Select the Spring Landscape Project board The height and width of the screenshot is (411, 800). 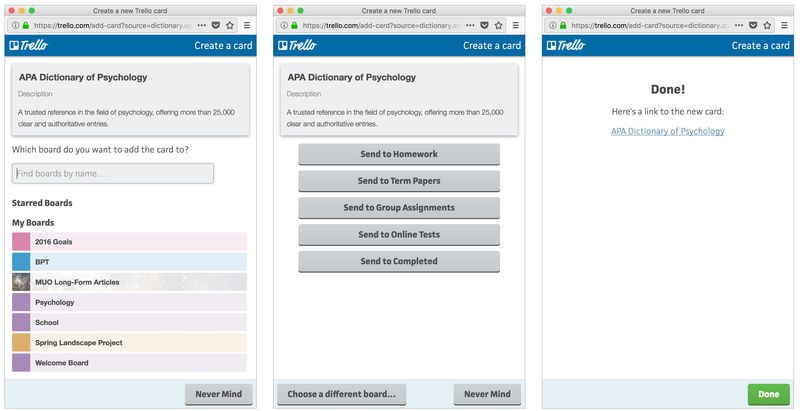tap(129, 343)
